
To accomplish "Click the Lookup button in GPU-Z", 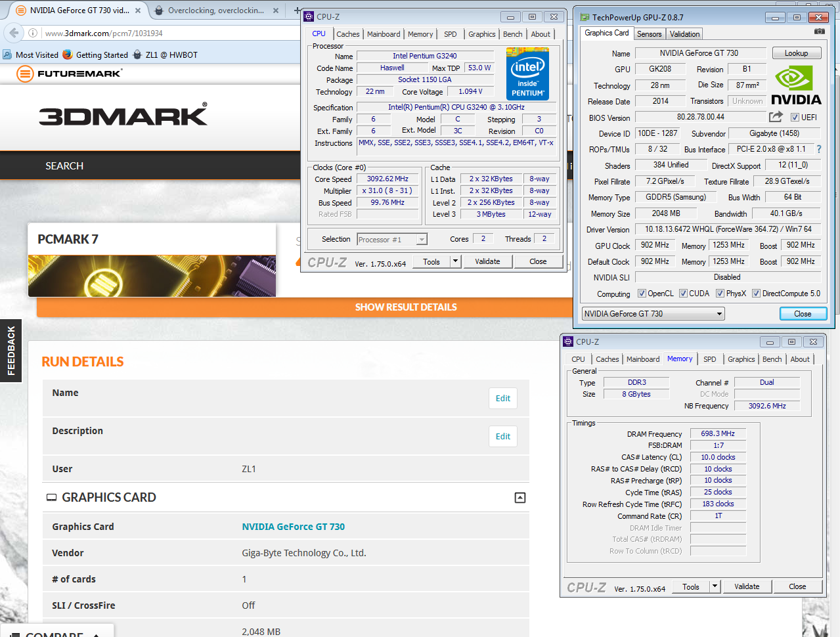I will point(796,53).
